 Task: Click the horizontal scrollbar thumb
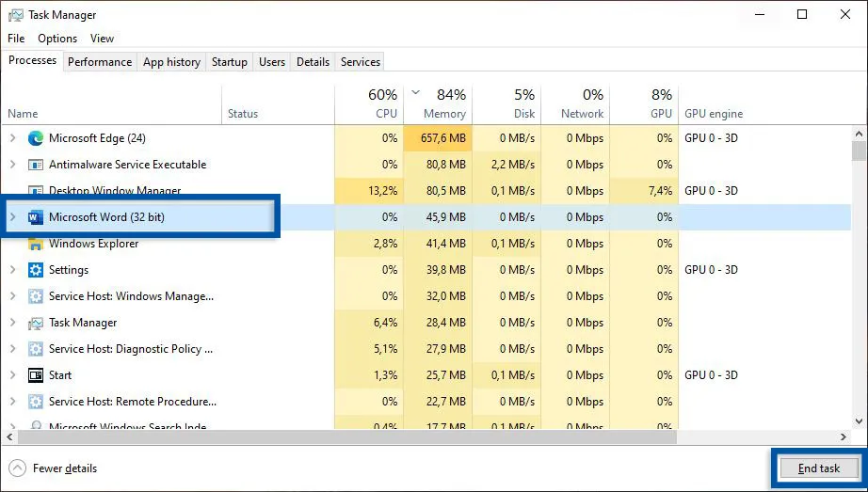click(x=347, y=437)
